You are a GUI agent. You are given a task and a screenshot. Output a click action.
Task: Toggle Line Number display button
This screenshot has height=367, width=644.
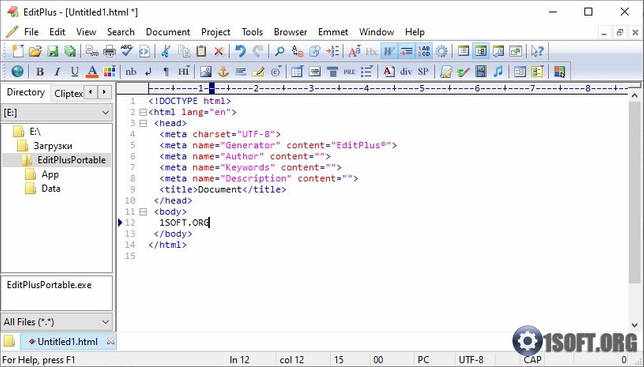424,51
